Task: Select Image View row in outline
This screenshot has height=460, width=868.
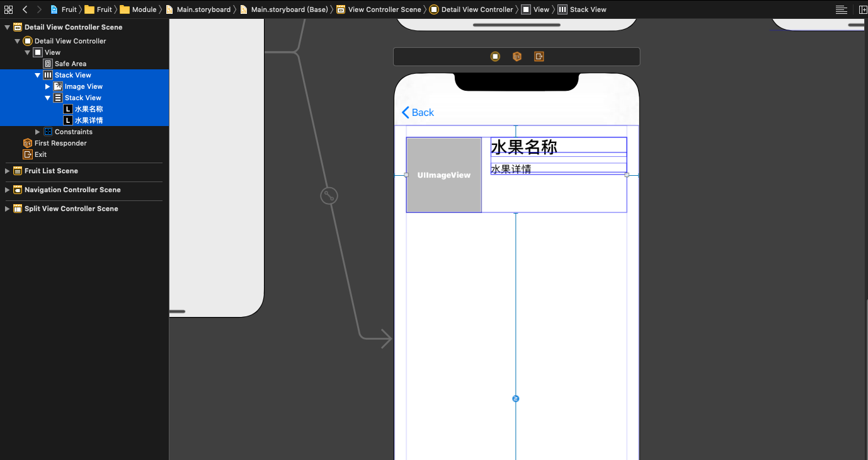Action: [x=84, y=86]
